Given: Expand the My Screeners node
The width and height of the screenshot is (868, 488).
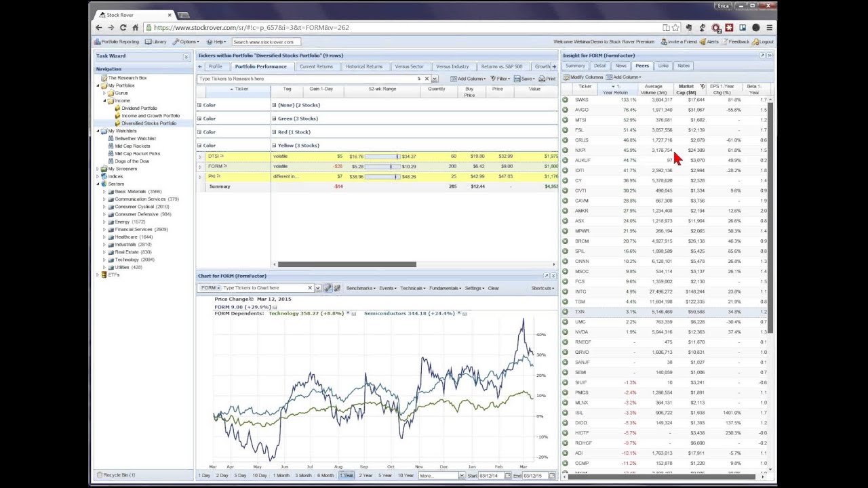Looking at the screenshot, I should (98, 169).
